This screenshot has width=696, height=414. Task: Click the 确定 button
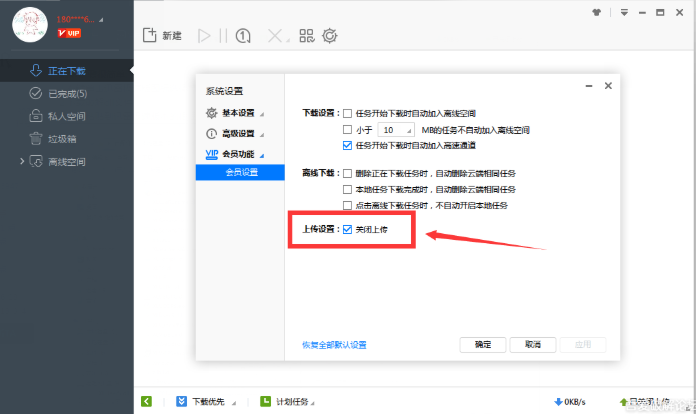point(482,345)
